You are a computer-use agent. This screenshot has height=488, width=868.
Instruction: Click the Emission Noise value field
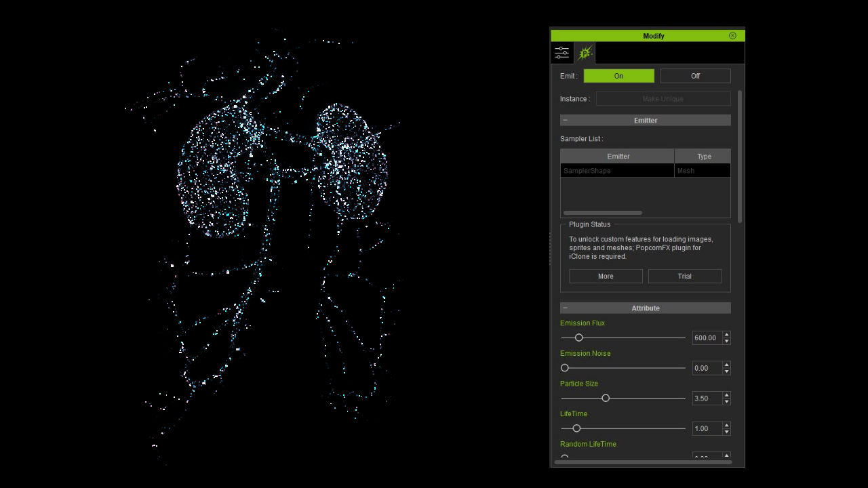coord(707,368)
